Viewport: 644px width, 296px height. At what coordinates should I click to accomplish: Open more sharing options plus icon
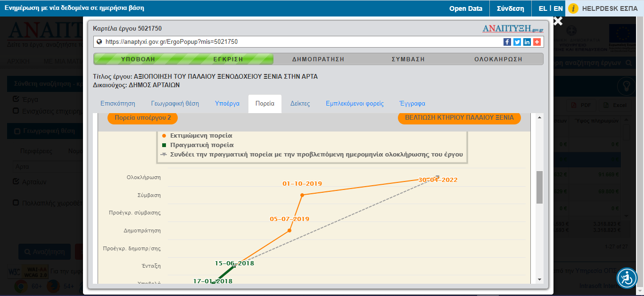coord(537,42)
